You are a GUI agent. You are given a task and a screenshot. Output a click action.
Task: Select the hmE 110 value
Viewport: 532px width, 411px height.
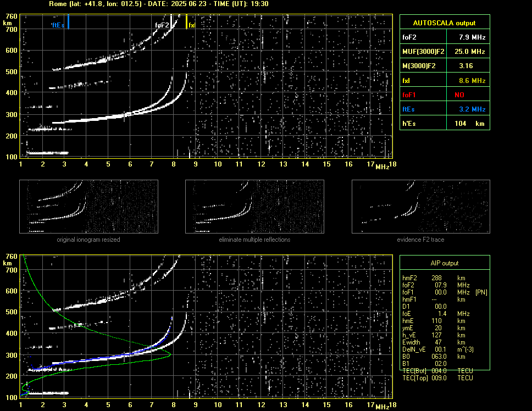click(437, 321)
